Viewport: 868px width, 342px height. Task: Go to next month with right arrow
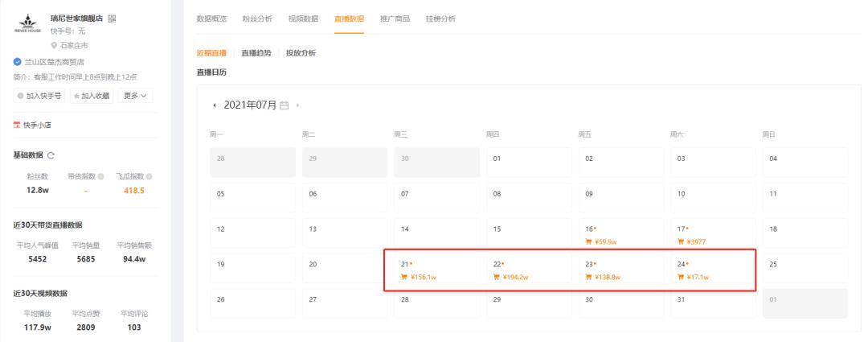tap(297, 106)
